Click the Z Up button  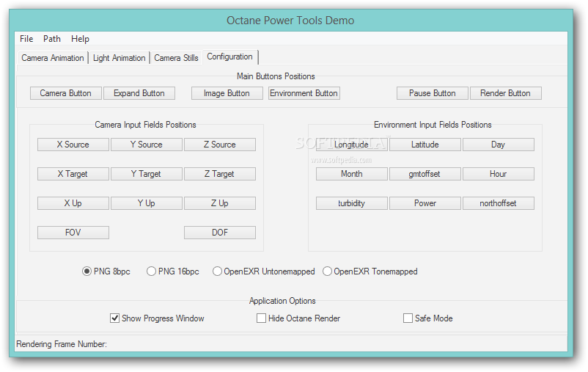click(x=220, y=203)
